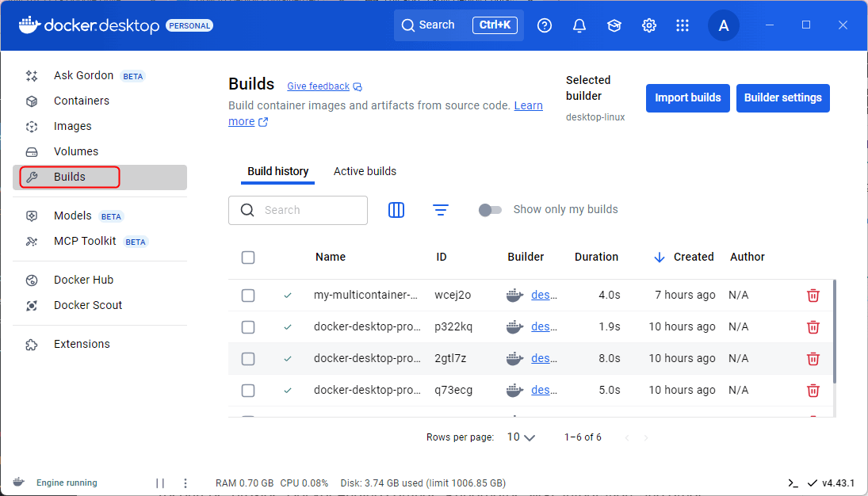Switch to the Active builds tab
Viewport: 868px width, 496px height.
point(365,171)
